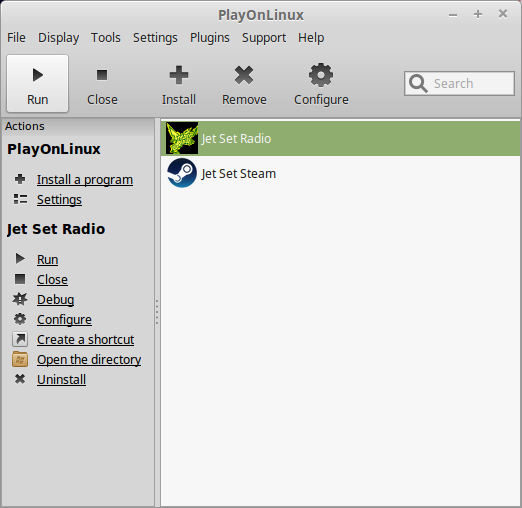522x508 pixels.
Task: Minimize the PlayOnLinux window
Action: (453, 15)
